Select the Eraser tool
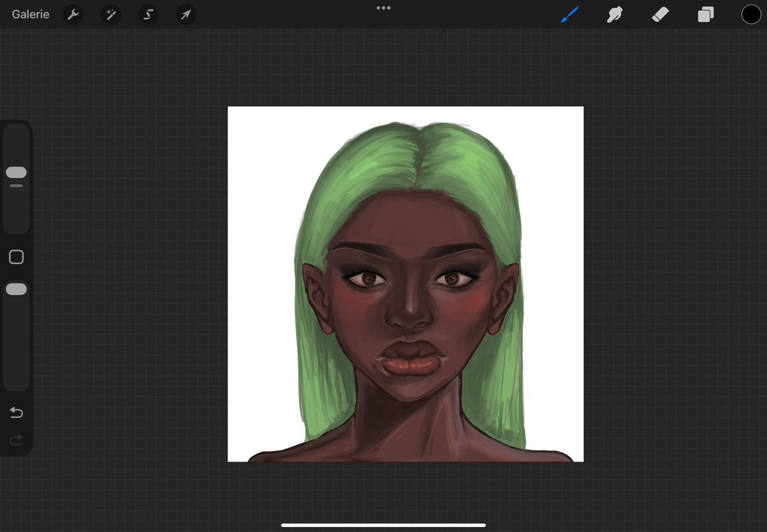Image resolution: width=767 pixels, height=532 pixels. (660, 14)
